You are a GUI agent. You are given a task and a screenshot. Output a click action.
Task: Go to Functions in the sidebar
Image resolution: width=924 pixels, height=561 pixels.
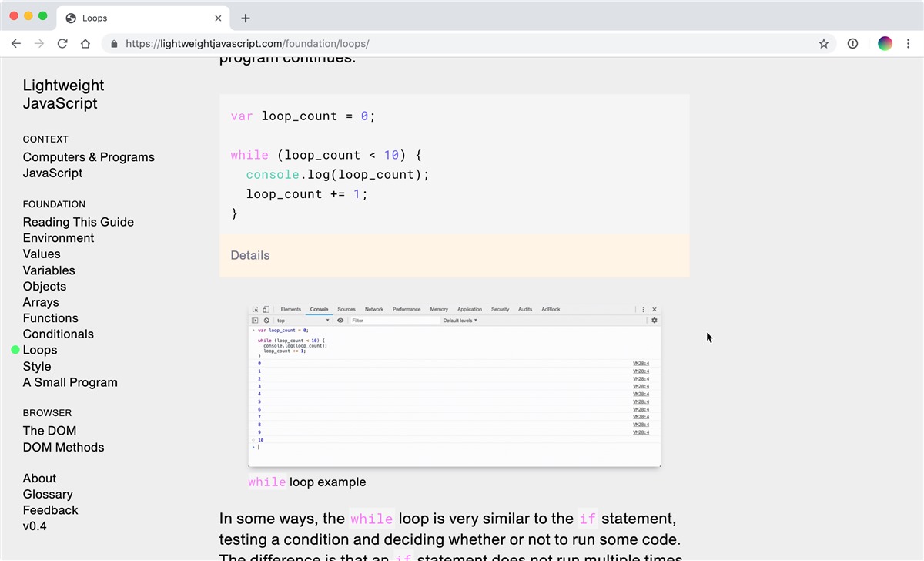51,317
